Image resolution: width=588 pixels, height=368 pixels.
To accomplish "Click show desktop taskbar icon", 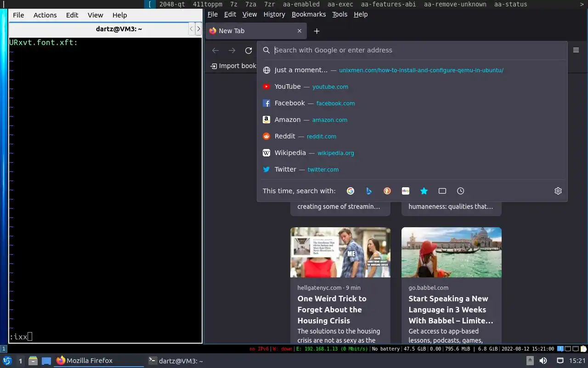I will click(x=47, y=361).
